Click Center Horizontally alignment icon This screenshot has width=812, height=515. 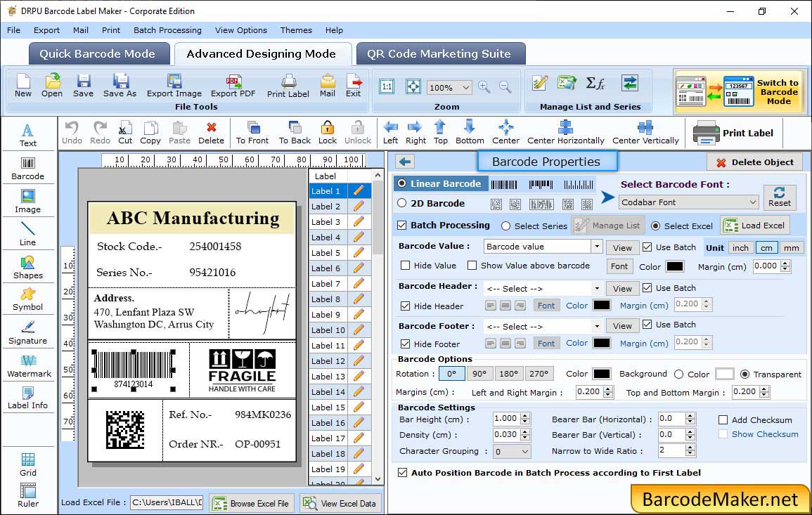(565, 133)
